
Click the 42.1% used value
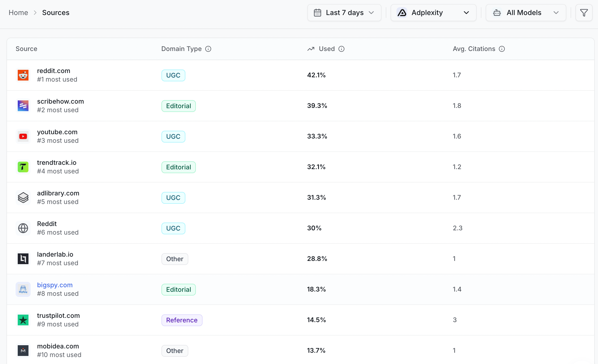pos(316,75)
